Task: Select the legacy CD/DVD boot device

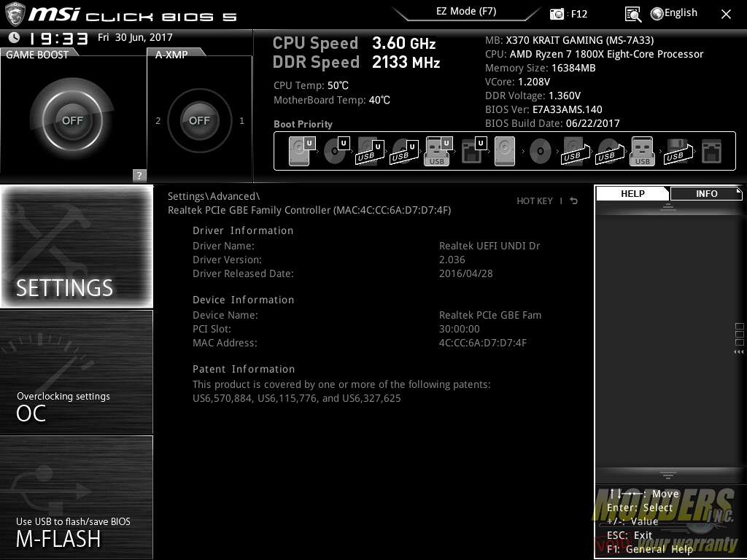Action: (x=540, y=152)
